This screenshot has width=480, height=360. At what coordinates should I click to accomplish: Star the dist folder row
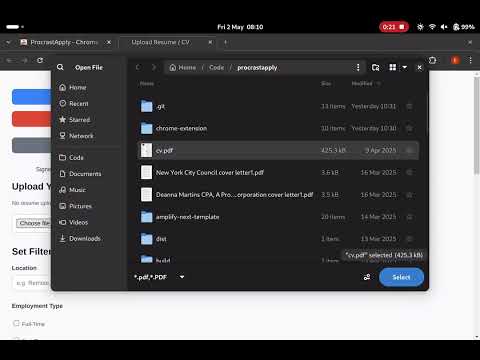(x=409, y=239)
